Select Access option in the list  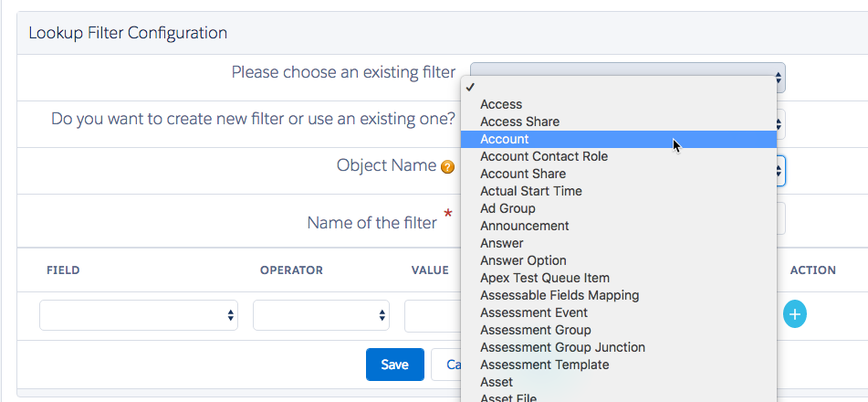501,104
